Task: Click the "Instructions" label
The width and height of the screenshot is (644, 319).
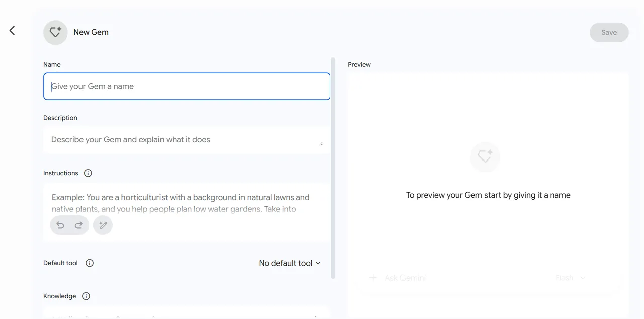Action: point(61,173)
